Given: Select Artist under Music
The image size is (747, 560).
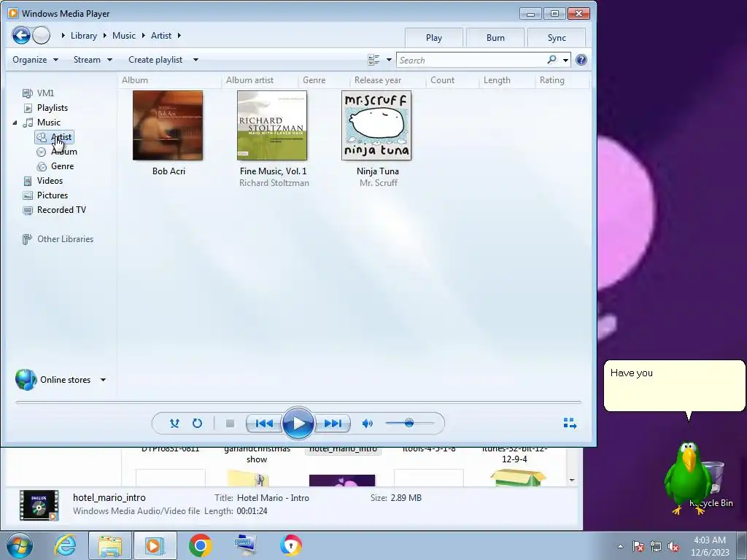Looking at the screenshot, I should coord(54,137).
